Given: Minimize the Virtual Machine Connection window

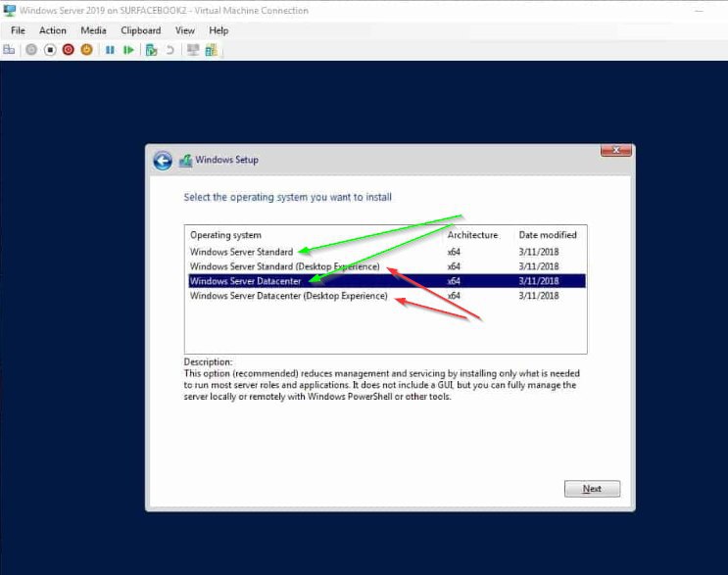Looking at the screenshot, I should click(x=699, y=10).
